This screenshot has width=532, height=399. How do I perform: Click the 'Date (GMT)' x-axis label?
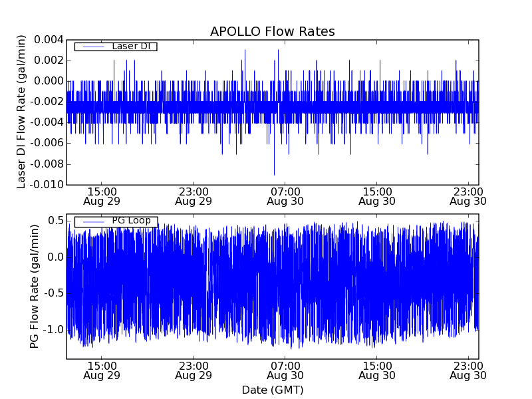[x=272, y=390]
